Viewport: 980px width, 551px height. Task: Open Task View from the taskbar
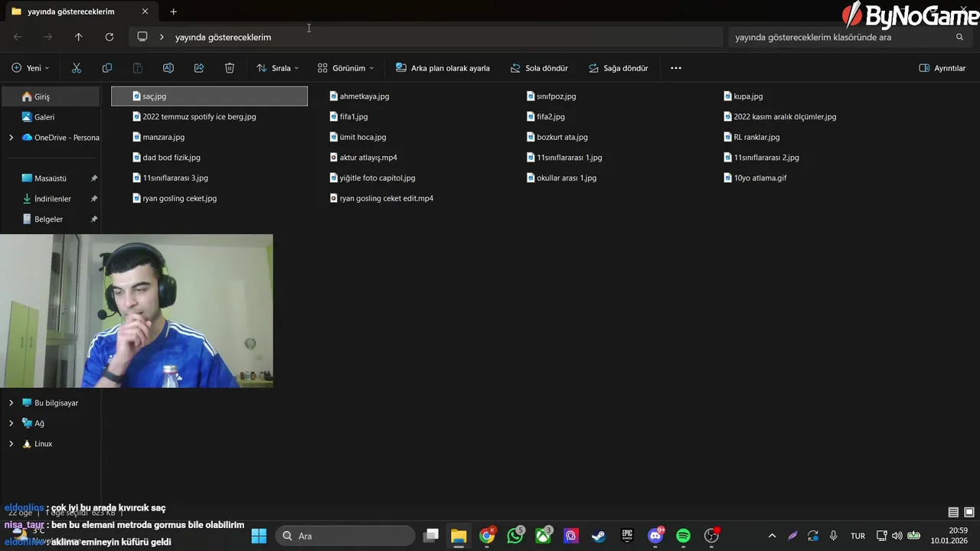432,536
